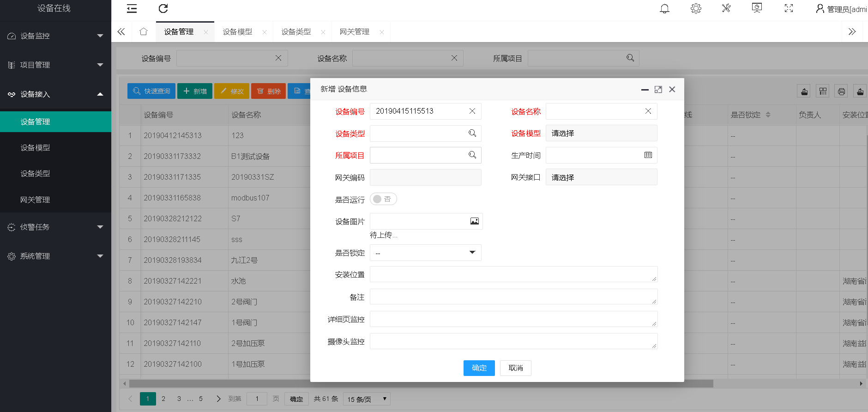Open the notification bell

point(664,8)
